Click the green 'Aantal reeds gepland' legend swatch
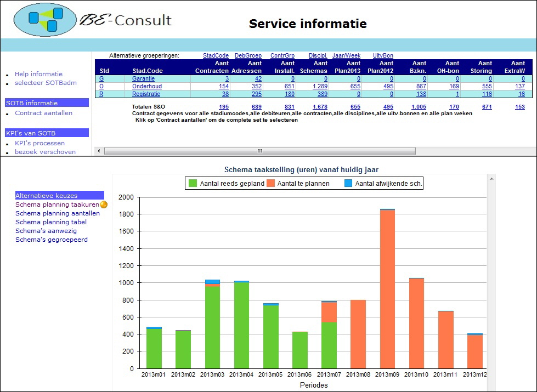The image size is (537, 392). 193,184
